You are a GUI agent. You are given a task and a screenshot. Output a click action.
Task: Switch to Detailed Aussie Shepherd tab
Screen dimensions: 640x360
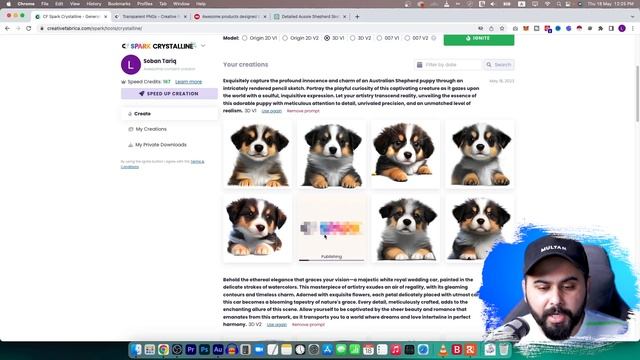click(x=311, y=17)
